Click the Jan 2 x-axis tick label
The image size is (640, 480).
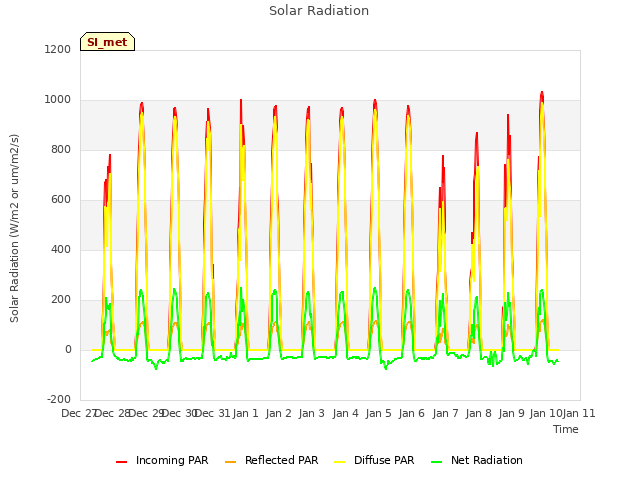pyautogui.click(x=278, y=413)
